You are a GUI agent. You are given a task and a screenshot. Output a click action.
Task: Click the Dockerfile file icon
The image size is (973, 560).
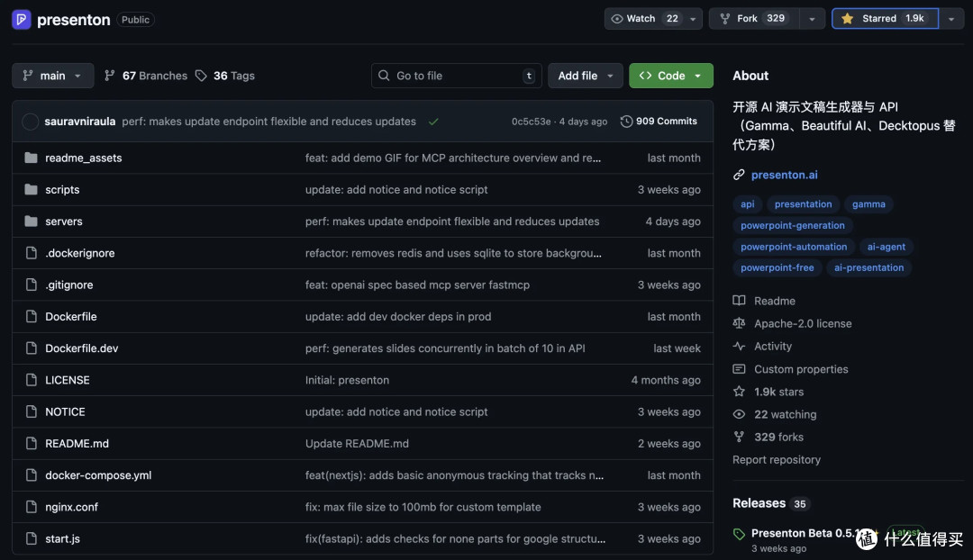click(x=31, y=316)
